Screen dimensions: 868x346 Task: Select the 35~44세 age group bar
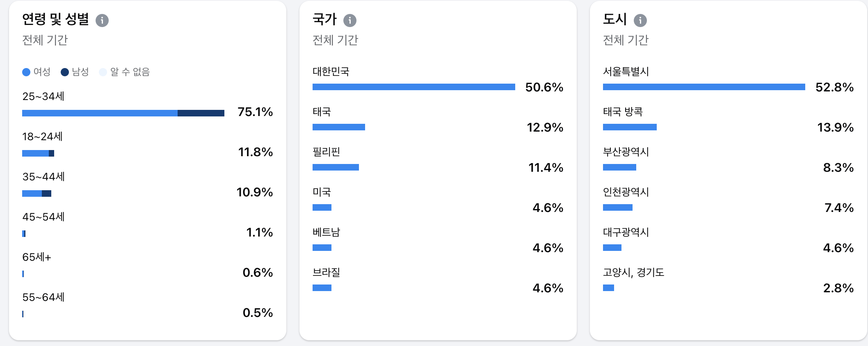click(37, 193)
